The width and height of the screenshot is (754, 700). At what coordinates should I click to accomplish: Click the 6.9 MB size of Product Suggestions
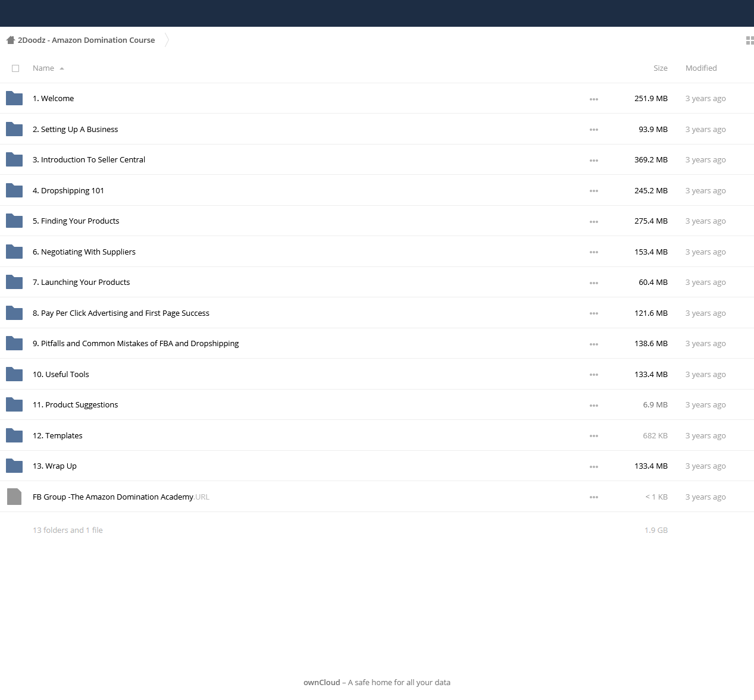click(655, 405)
